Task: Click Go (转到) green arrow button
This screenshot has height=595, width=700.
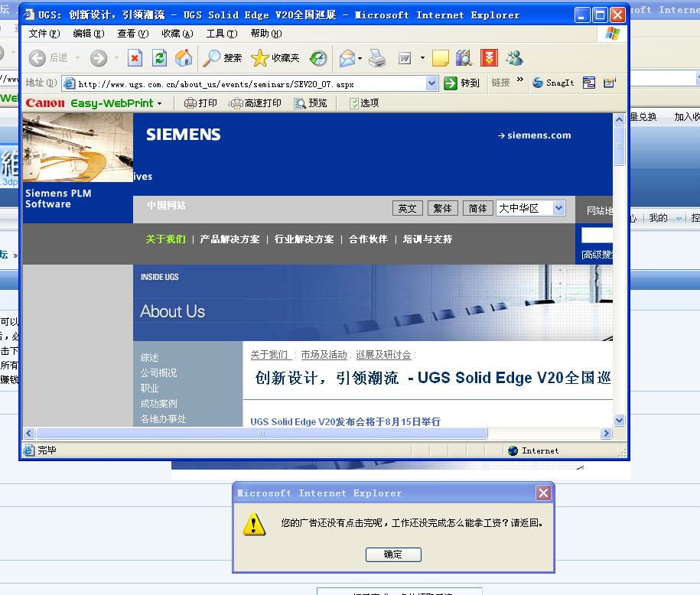Action: pos(461,83)
